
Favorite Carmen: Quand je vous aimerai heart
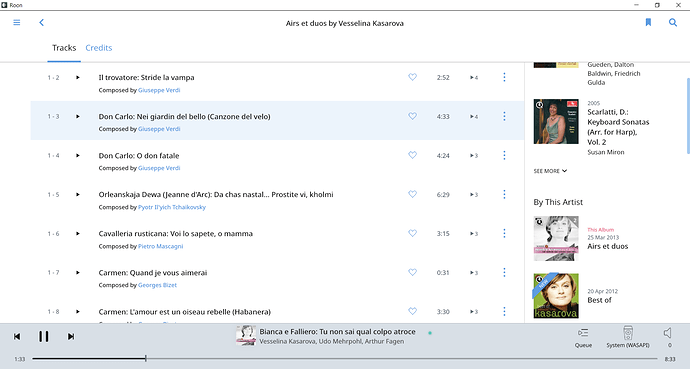click(x=412, y=272)
